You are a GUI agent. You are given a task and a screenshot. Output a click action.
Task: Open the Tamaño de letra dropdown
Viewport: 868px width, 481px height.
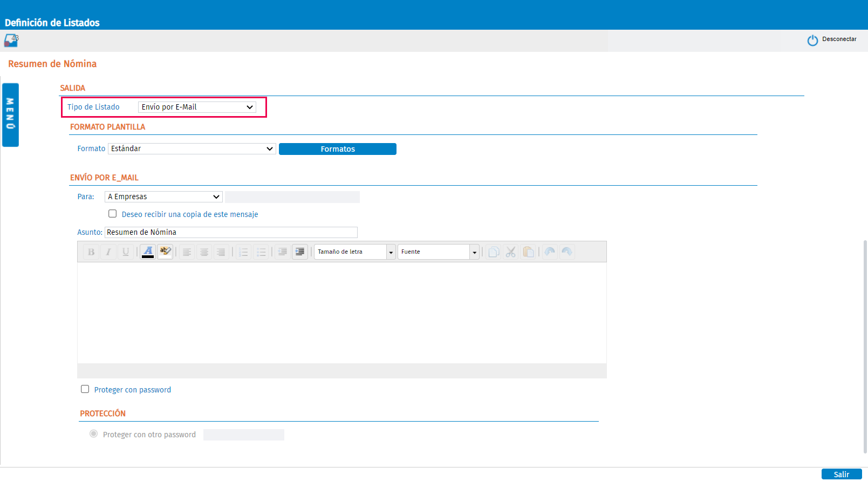(355, 252)
